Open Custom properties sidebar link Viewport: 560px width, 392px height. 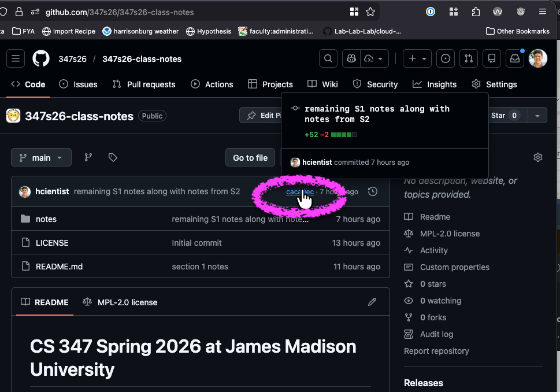(x=447, y=267)
